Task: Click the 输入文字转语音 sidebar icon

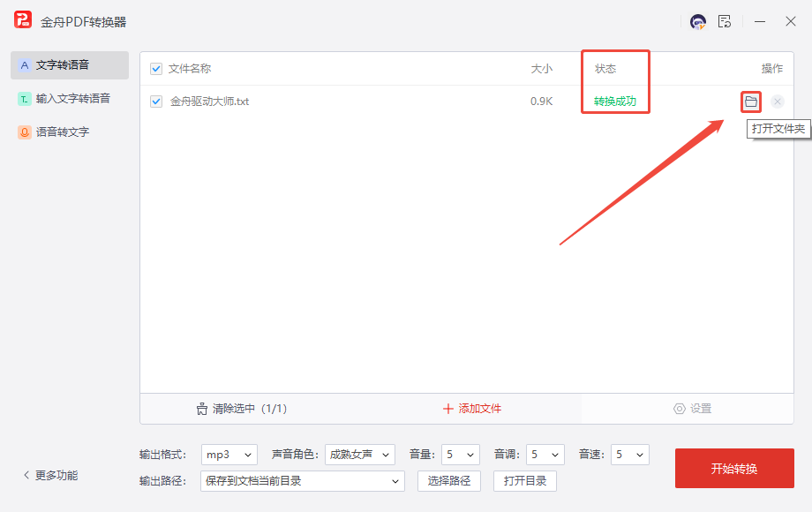Action: coord(25,99)
